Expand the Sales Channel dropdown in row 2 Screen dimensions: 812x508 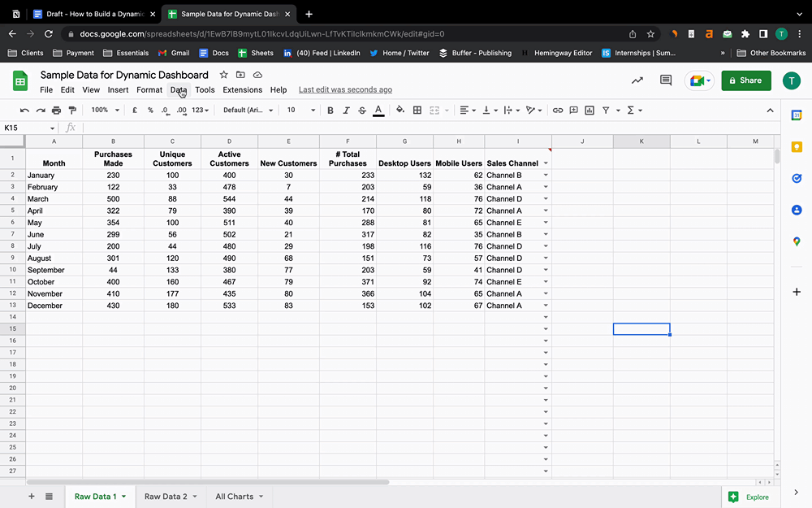click(x=546, y=176)
